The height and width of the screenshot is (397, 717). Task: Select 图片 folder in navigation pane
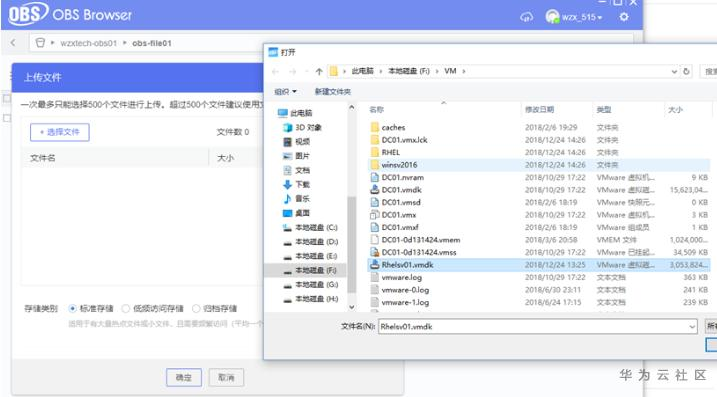pos(296,156)
